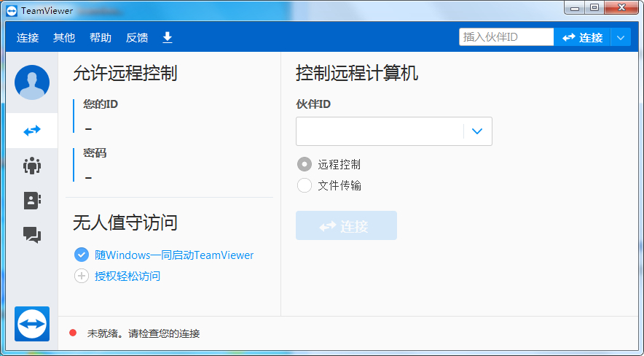
Task: Open the 连接 menu
Action: (x=28, y=37)
